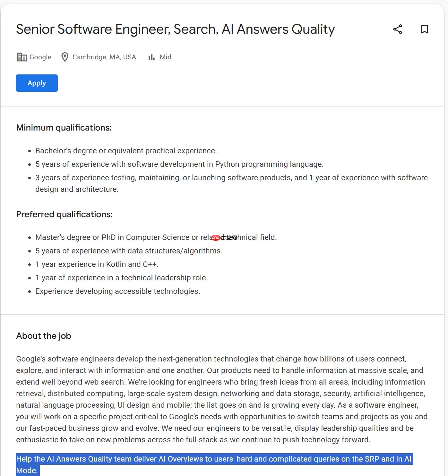Click the Senior Software Engineer job title
This screenshot has width=448, height=476.
[175, 29]
